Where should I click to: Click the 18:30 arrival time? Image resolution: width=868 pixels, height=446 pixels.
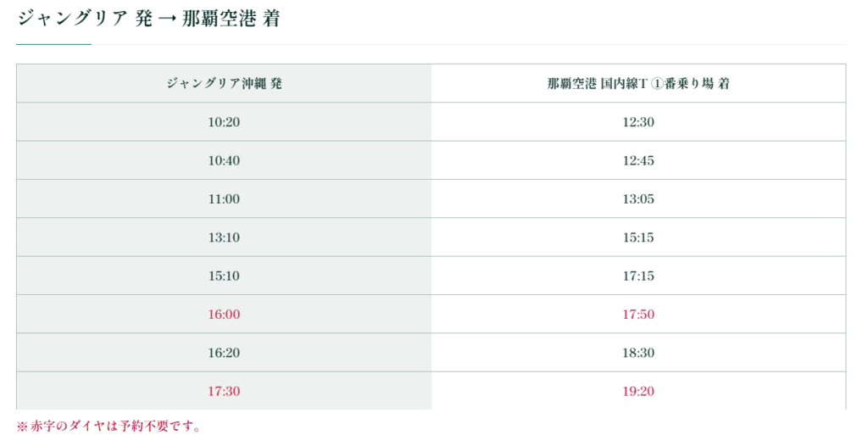coord(638,353)
